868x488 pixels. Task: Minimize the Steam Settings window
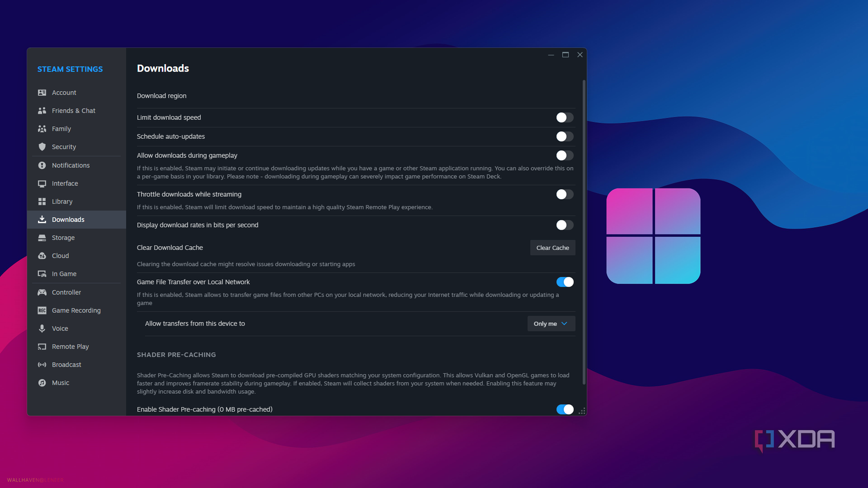point(551,55)
